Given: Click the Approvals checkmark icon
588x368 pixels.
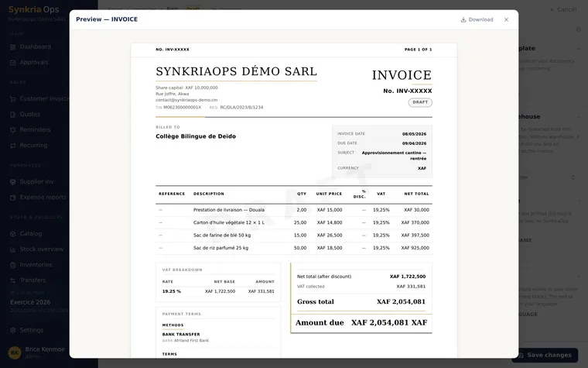Looking at the screenshot, I should coord(12,62).
